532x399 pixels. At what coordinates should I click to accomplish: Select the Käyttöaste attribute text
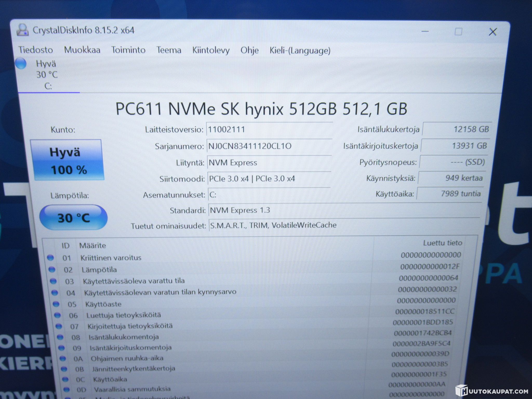(103, 304)
